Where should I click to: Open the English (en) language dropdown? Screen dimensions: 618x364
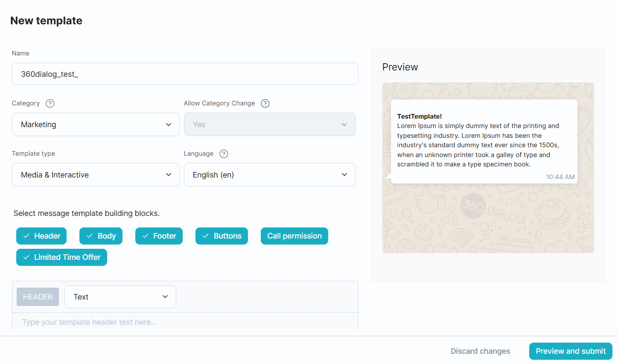coord(269,175)
